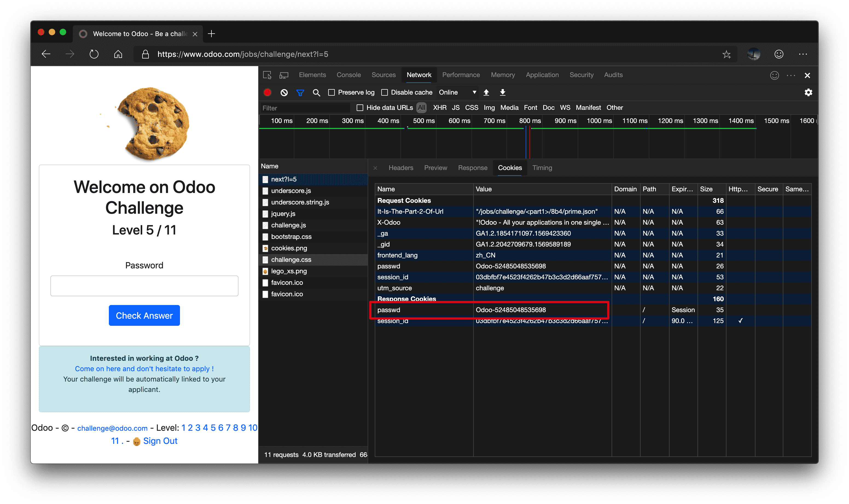Stop recording network log red button
The height and width of the screenshot is (504, 849).
(268, 92)
